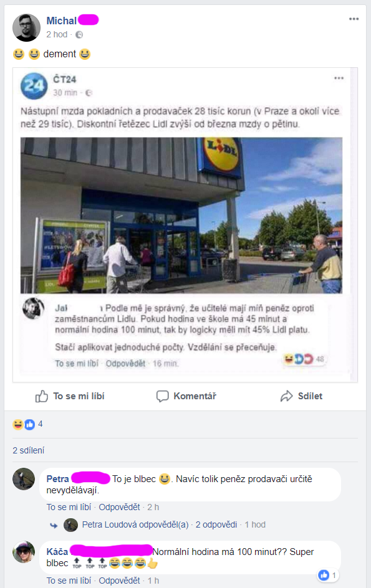Click the Komentář speech bubble button
Image resolution: width=371 pixels, height=588 pixels.
pos(186,396)
